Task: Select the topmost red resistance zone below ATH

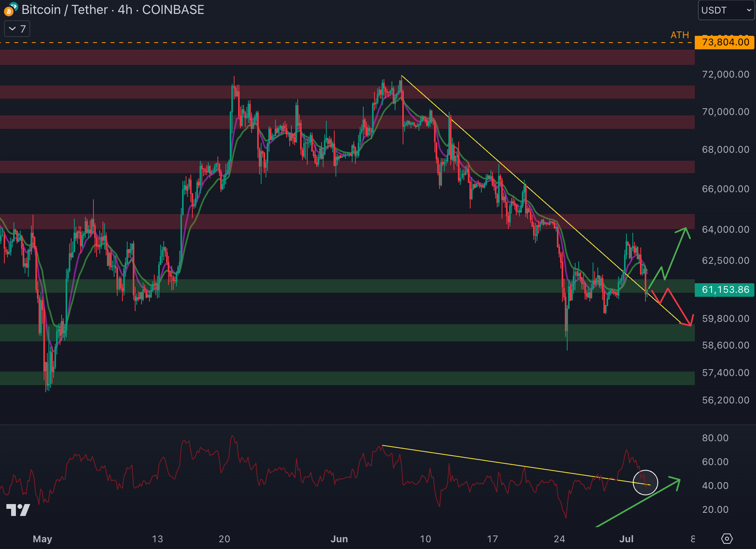Action: point(346,57)
